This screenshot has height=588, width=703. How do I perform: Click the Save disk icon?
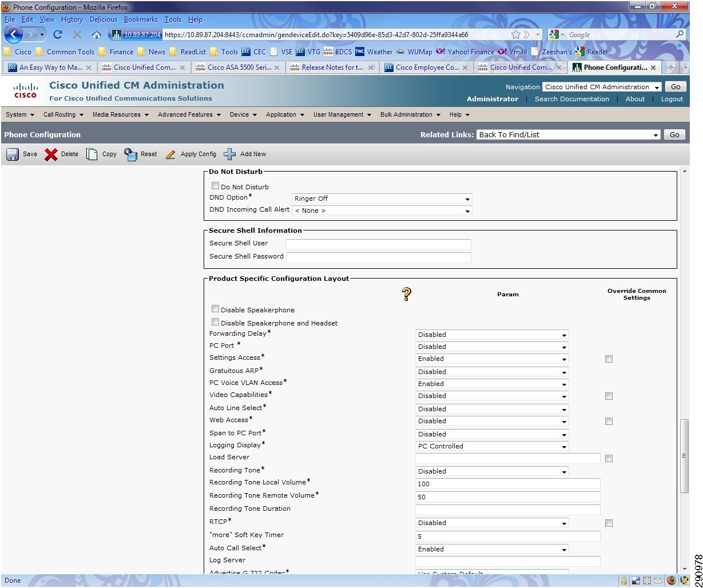tap(13, 154)
